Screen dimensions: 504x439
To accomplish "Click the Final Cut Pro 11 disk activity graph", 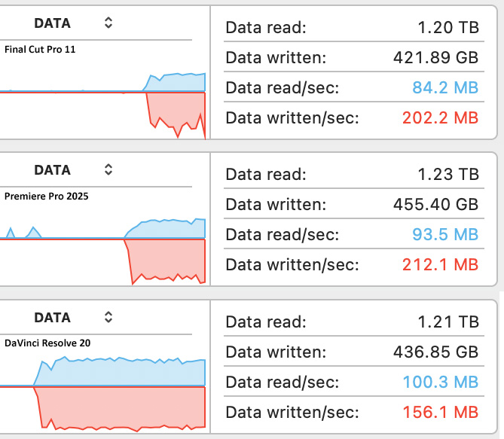I will pos(102,94).
